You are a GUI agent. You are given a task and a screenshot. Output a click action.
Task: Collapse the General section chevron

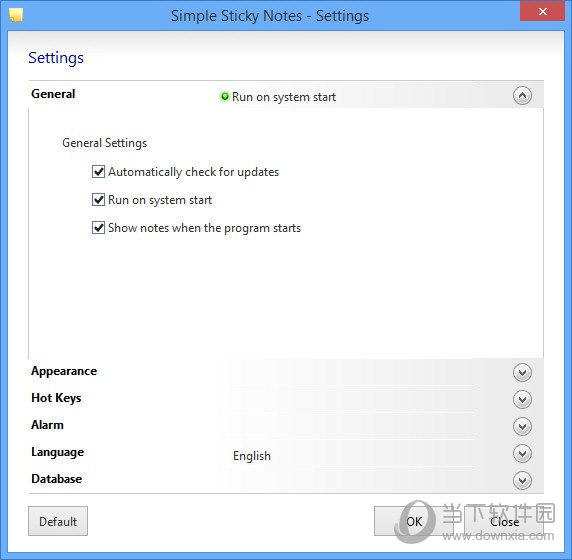pyautogui.click(x=522, y=96)
